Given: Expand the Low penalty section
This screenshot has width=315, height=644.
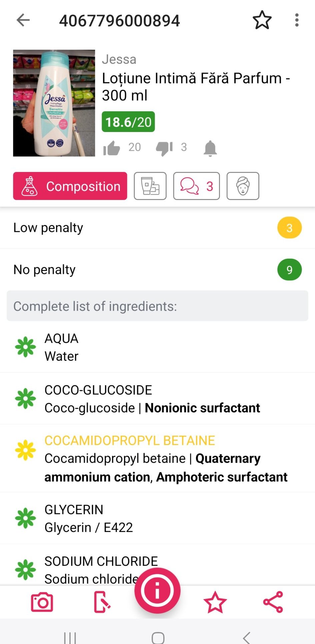Looking at the screenshot, I should coord(157,228).
